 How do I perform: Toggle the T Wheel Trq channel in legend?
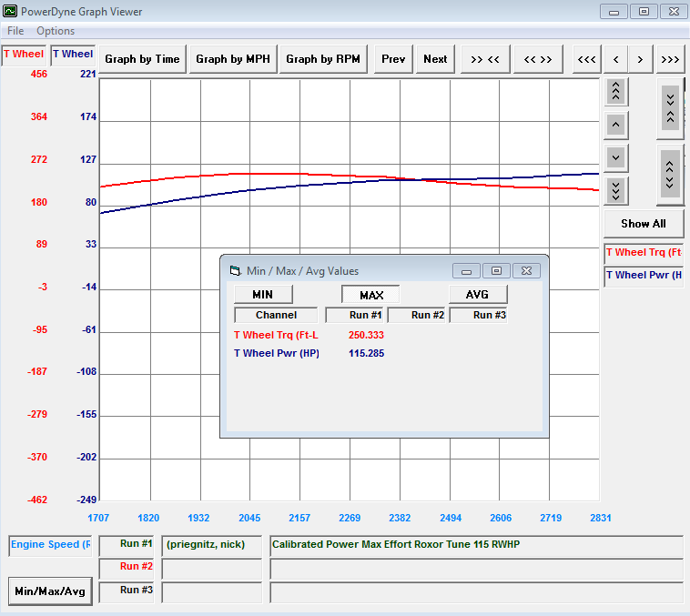coord(644,253)
